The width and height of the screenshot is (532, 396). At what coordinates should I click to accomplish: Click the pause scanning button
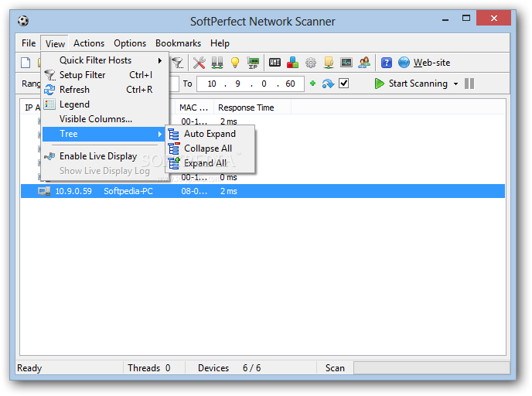pos(469,84)
